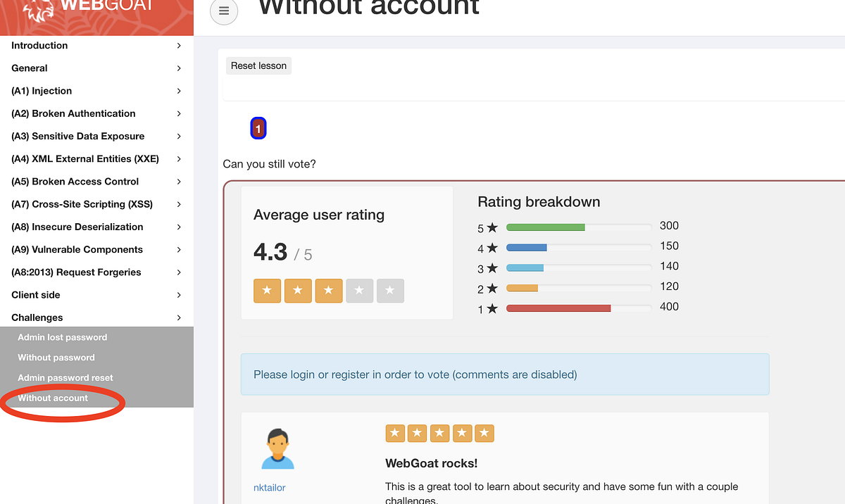Select lesson page number 1

pos(258,128)
